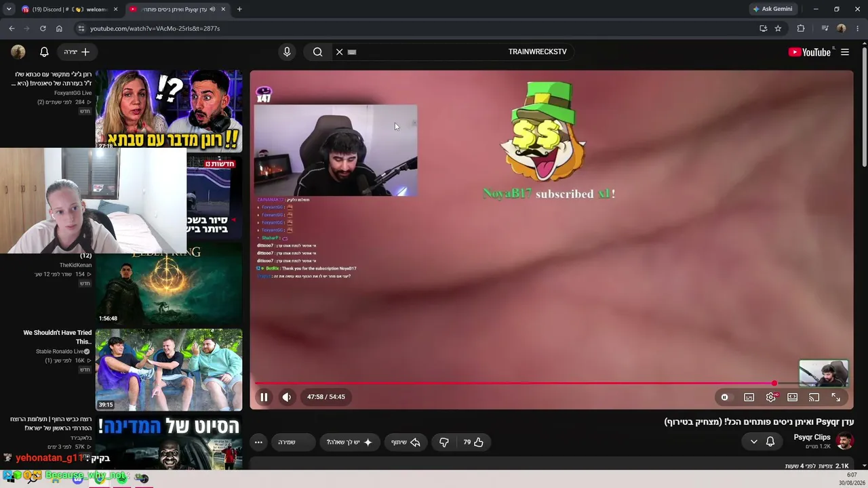Open the 'הסיוט של המדינה' video thumbnail
The image size is (868, 488).
point(169,443)
